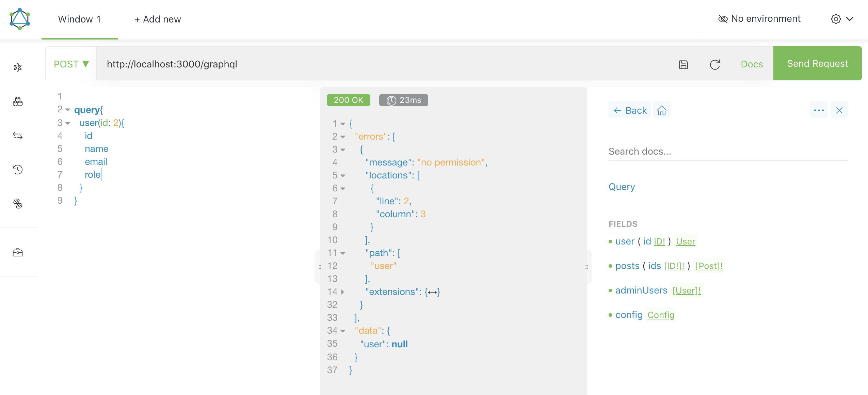The width and height of the screenshot is (868, 395).
Task: Click the Altair logo icon
Action: point(20,19)
